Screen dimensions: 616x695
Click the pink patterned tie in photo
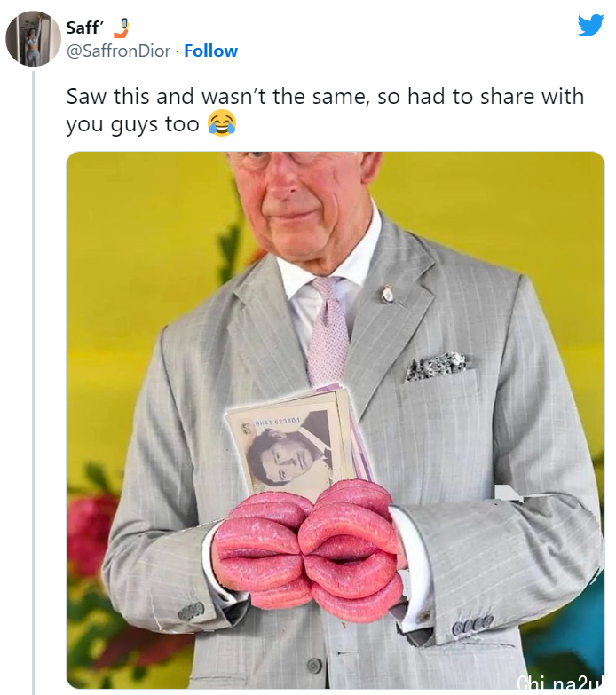(329, 333)
